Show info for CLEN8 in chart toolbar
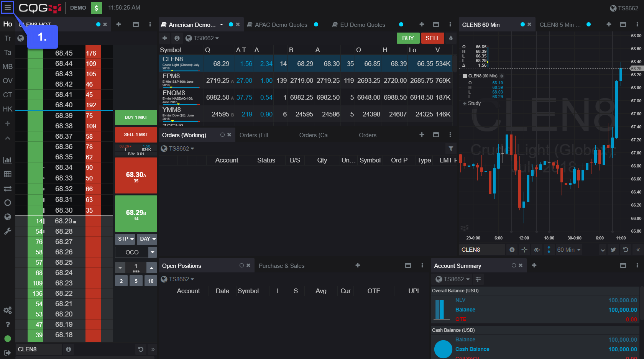Screen dimensions: 644x359 (512, 249)
